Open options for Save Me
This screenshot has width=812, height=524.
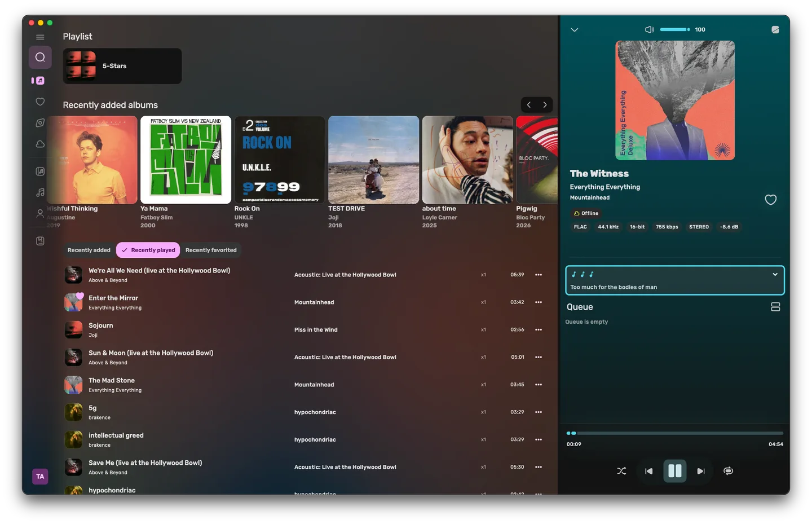click(x=539, y=467)
